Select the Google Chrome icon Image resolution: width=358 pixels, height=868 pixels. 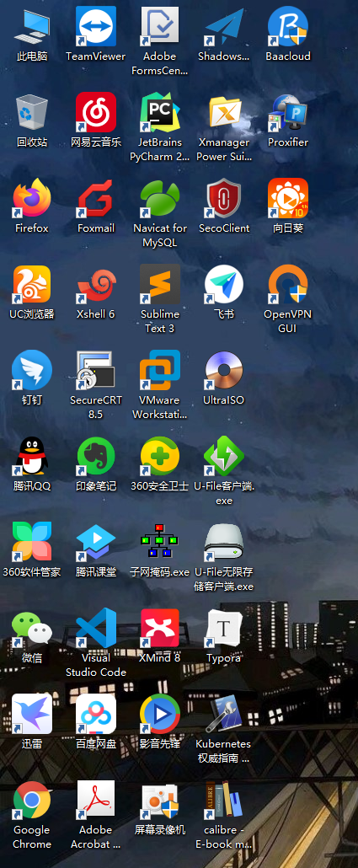[32, 800]
